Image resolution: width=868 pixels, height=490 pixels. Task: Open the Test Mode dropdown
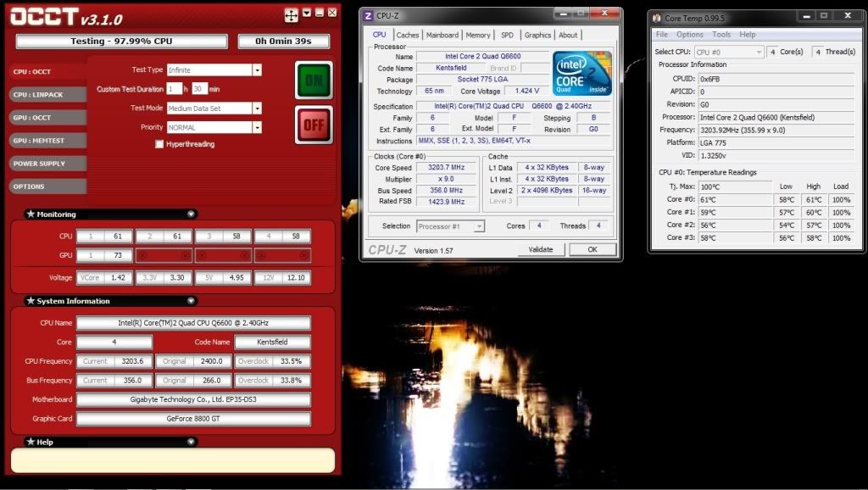pos(257,109)
